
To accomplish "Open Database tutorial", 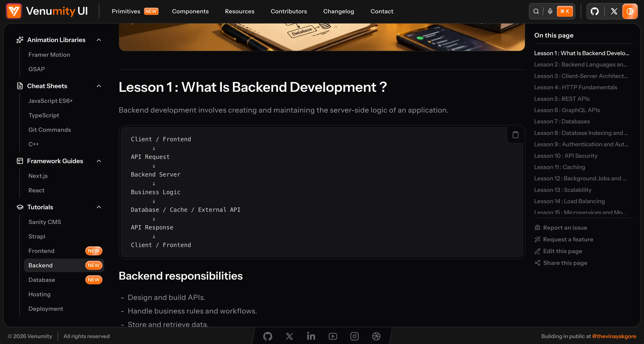I will click(64, 280).
